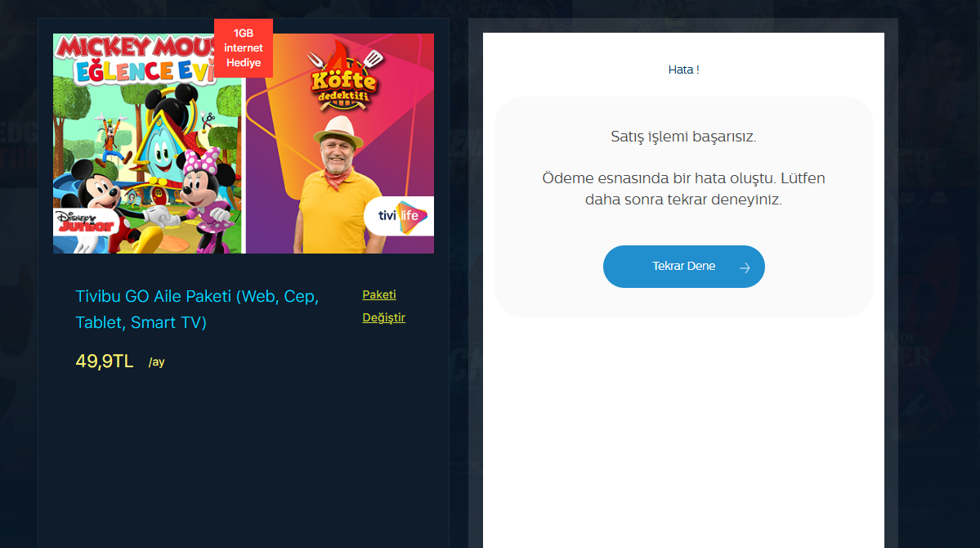
Task: Open the Paketi Değiştir link
Action: point(384,306)
